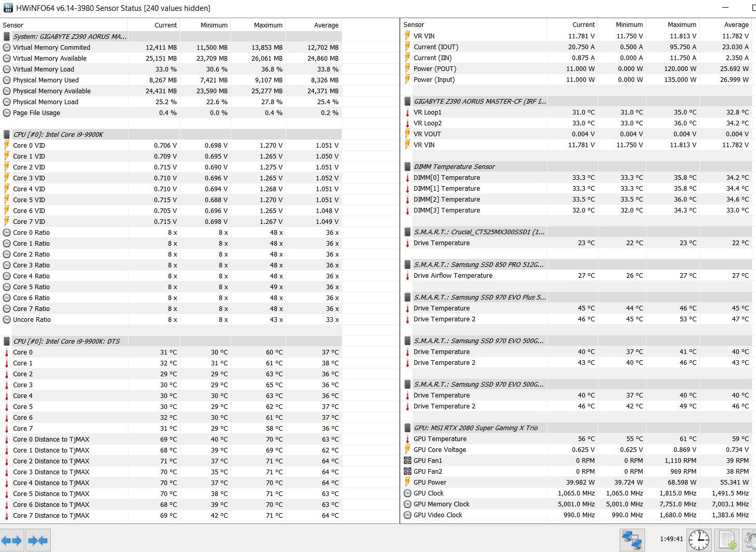Click fan icon beside GPU Fan2
Image resolution: width=756 pixels, height=552 pixels.
408,471
